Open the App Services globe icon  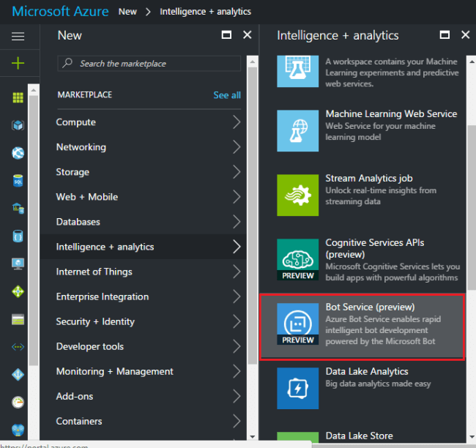18,153
